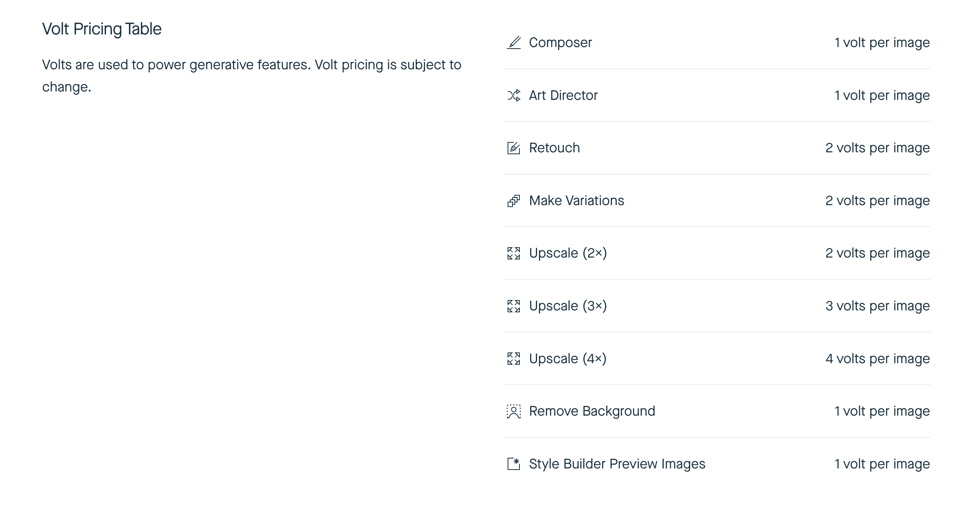
Task: Click the icon beside Upscale (3×)
Action: pyautogui.click(x=514, y=306)
